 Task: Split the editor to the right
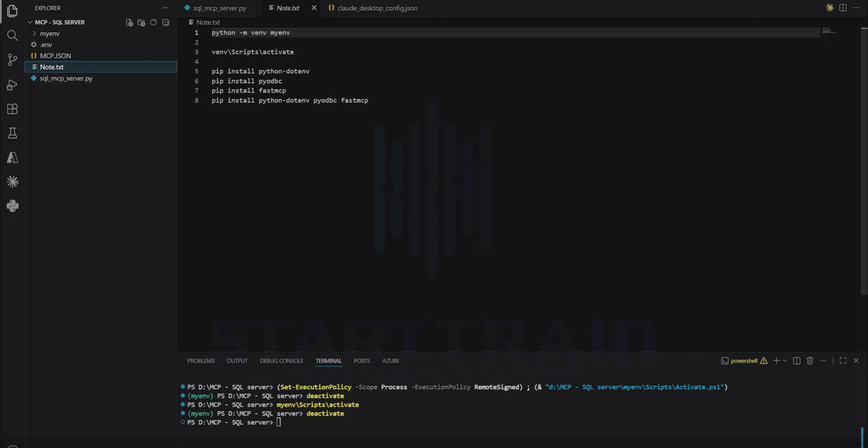[843, 8]
